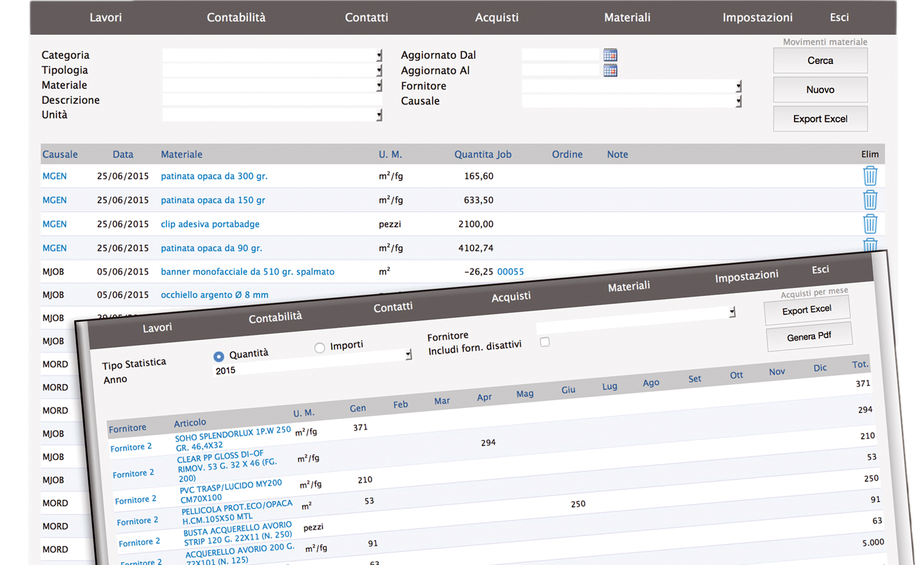Enable Includi forn. disattivi checkbox
The height and width of the screenshot is (565, 924).
pos(545,342)
